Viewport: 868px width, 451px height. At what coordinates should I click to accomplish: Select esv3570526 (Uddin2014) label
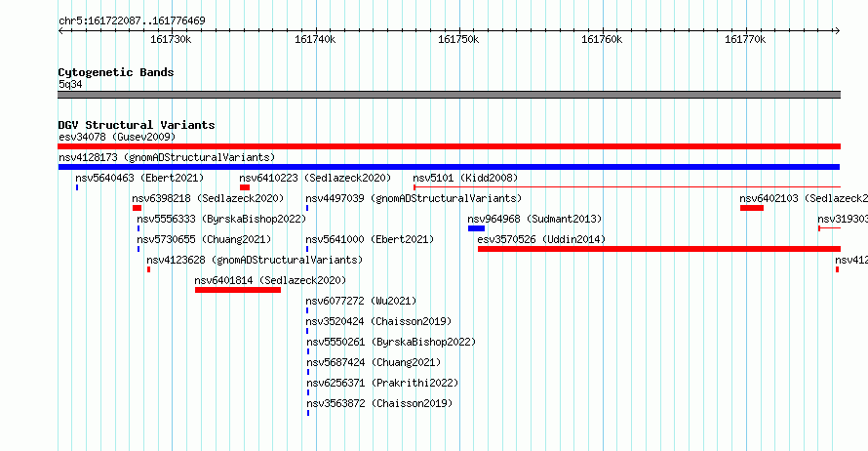pos(541,239)
